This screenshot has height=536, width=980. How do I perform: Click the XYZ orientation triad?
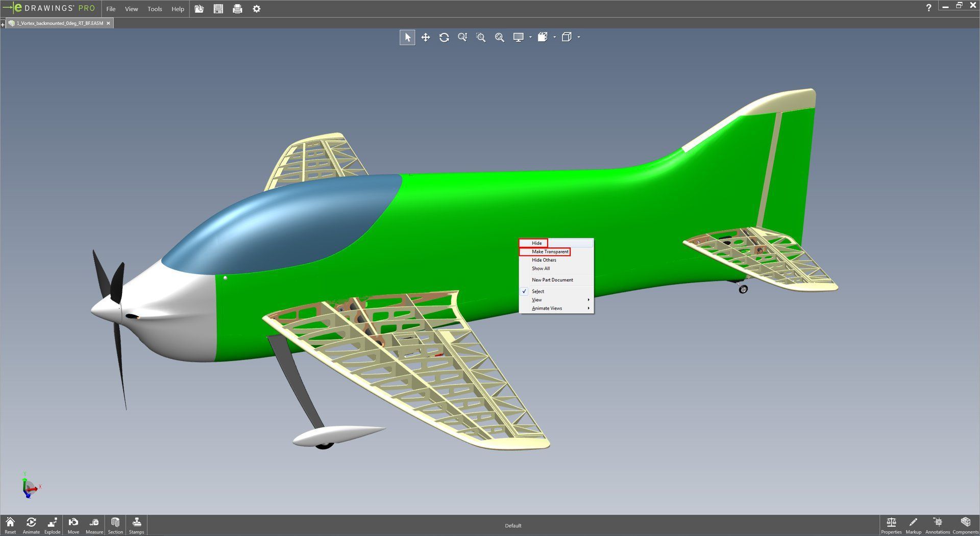30,486
